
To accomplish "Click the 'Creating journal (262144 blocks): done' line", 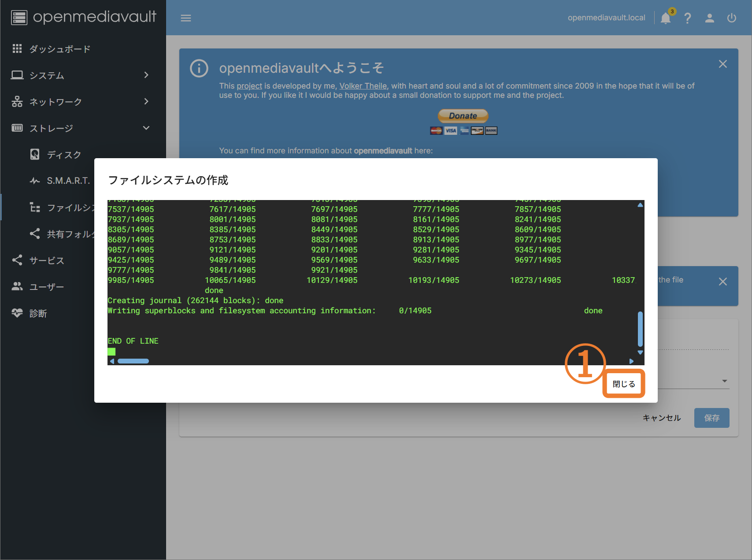I will (196, 300).
